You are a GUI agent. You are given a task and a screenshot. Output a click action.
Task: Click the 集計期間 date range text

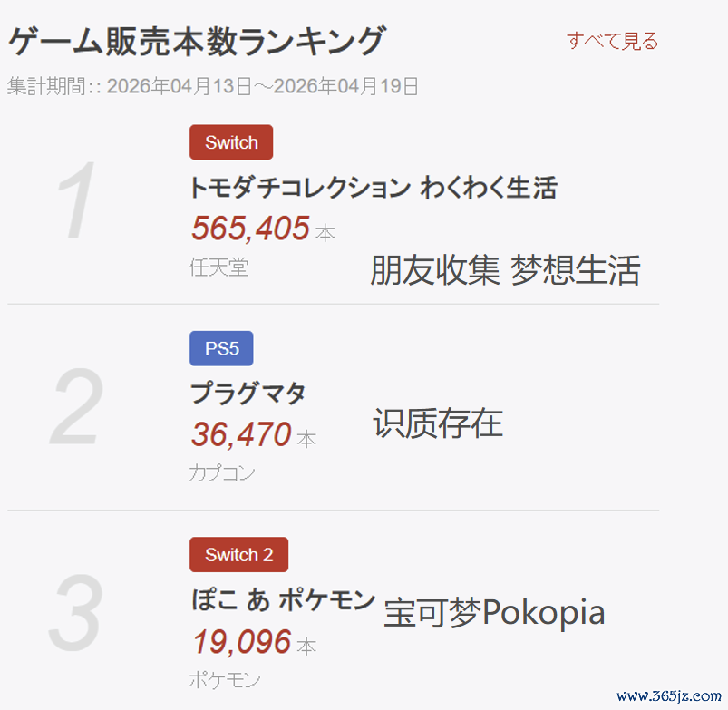[213, 86]
